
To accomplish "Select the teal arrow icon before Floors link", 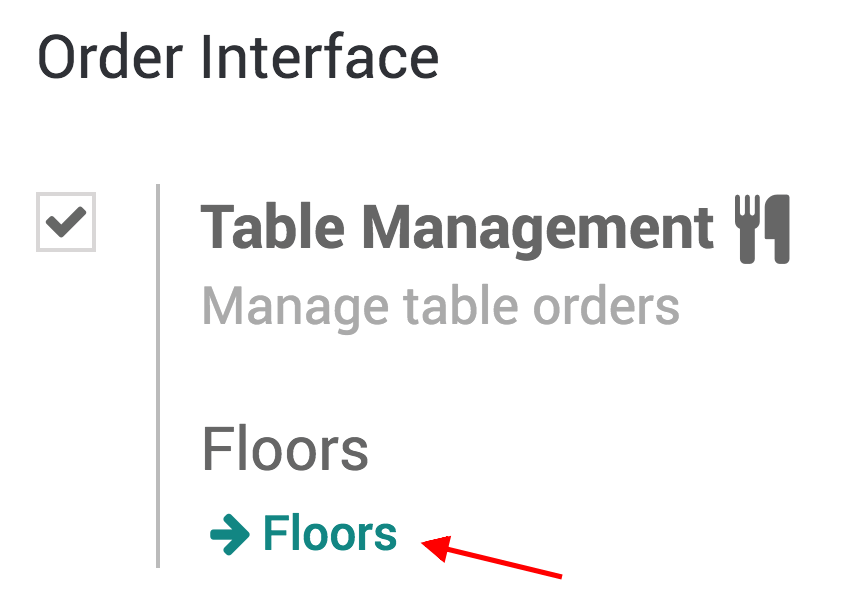I will click(x=232, y=533).
